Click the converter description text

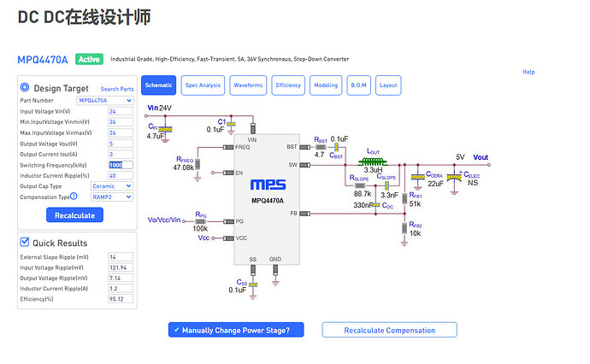229,59
